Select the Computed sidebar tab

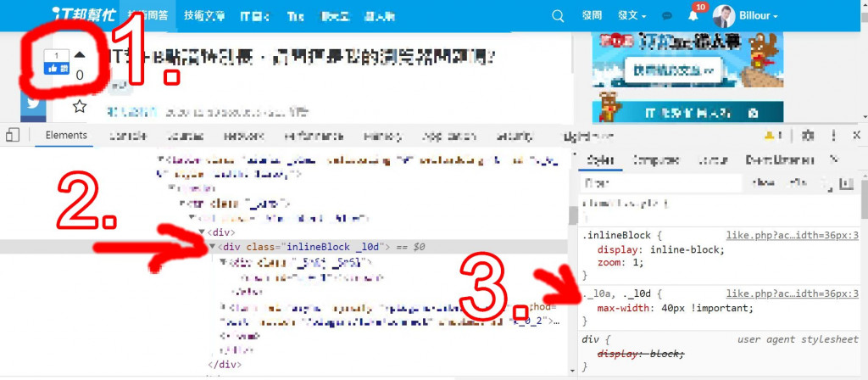tap(656, 159)
